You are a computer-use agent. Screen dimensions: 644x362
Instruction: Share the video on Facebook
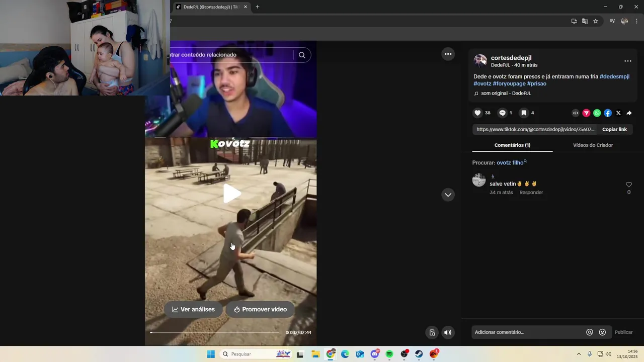[x=608, y=113]
